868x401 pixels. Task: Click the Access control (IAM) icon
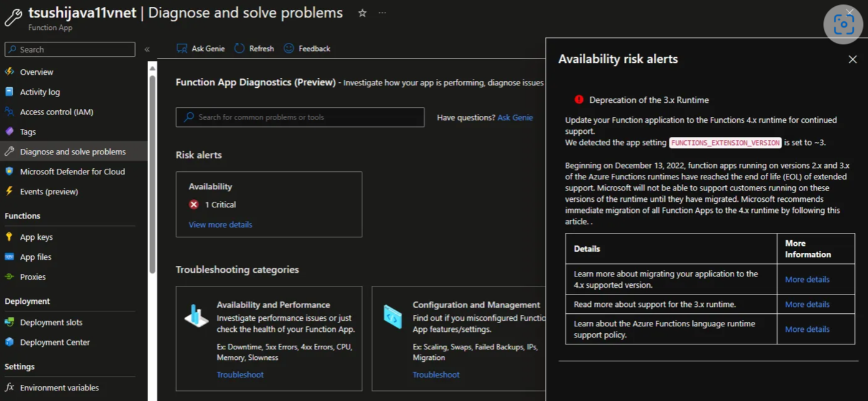(9, 111)
